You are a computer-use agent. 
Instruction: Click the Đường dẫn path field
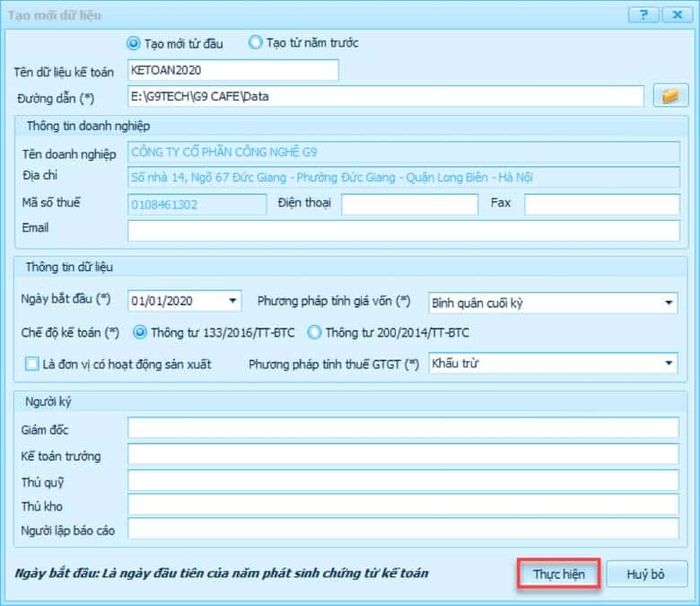tap(386, 96)
